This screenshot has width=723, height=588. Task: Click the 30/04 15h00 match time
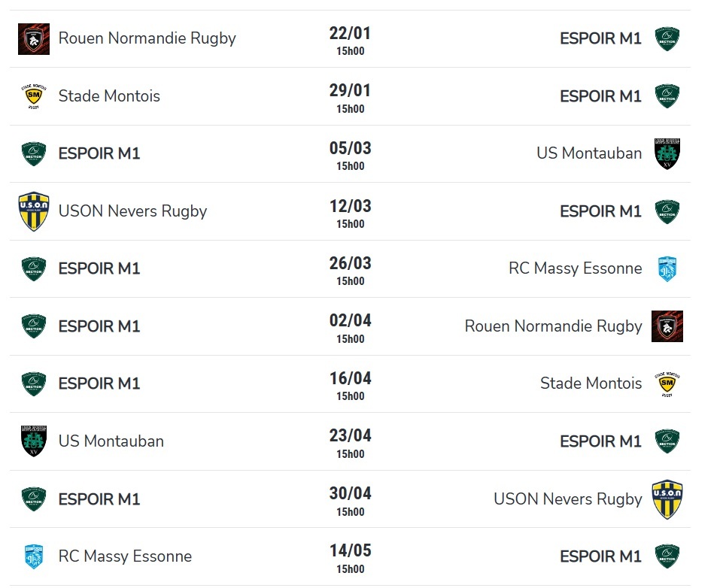point(351,512)
